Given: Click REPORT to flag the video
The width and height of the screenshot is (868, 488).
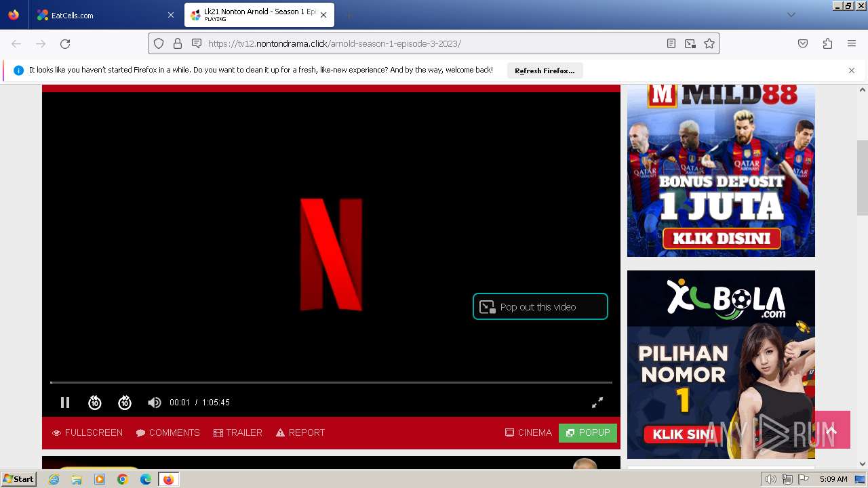Looking at the screenshot, I should 300,432.
